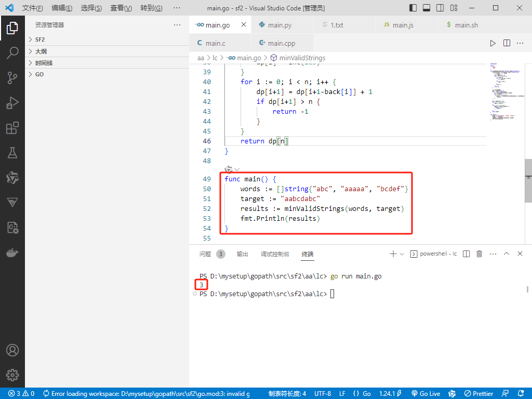
Task: Open the Manage gear settings
Action: click(12, 375)
